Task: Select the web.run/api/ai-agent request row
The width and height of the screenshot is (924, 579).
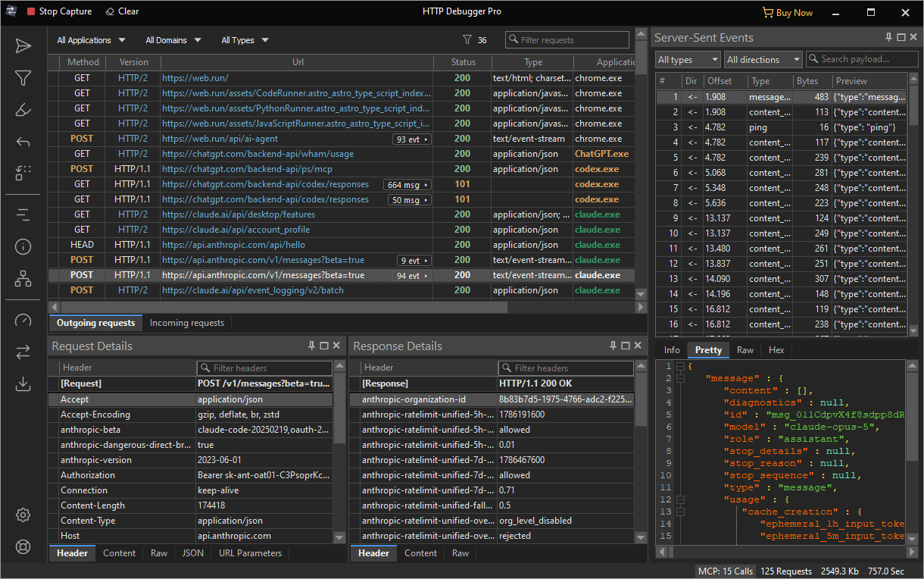Action: [341, 139]
